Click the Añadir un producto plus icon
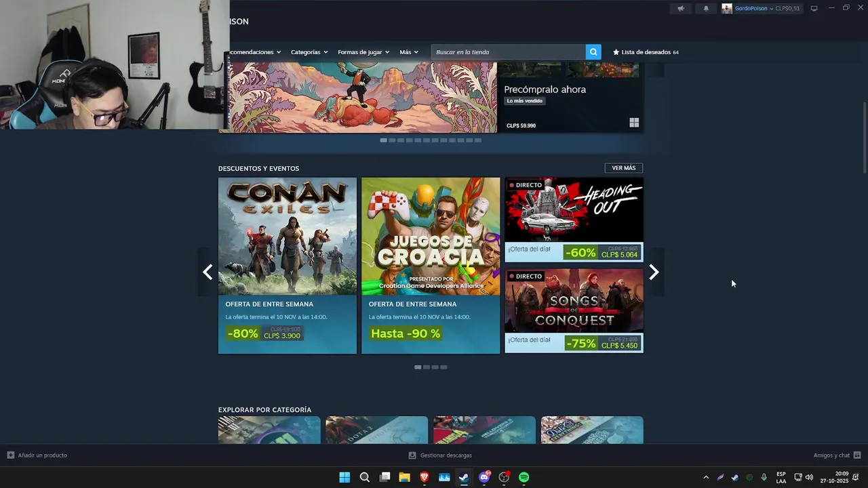Viewport: 868px width, 488px height. coord(10,455)
